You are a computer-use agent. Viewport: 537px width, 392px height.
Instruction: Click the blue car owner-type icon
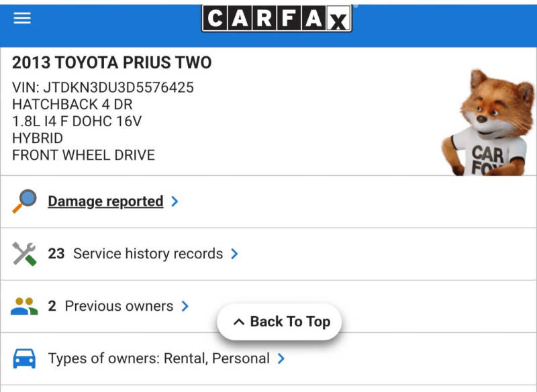[x=25, y=358]
